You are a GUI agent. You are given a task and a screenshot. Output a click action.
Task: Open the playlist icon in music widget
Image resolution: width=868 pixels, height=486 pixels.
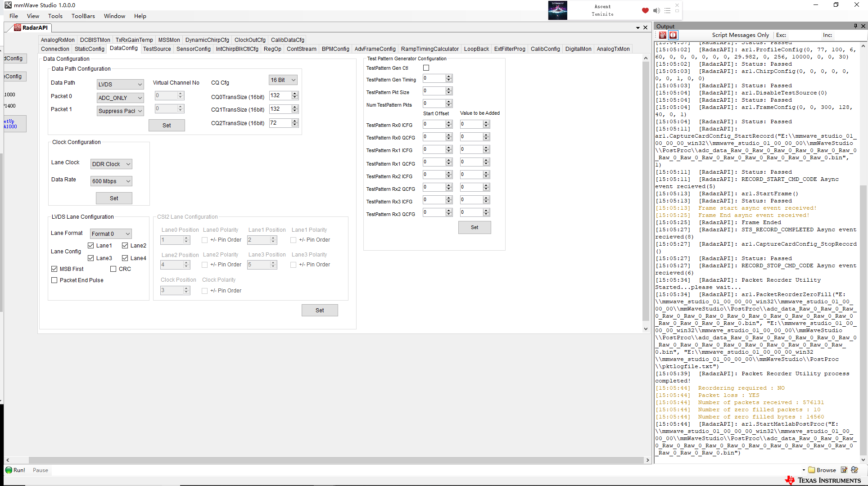tap(667, 10)
